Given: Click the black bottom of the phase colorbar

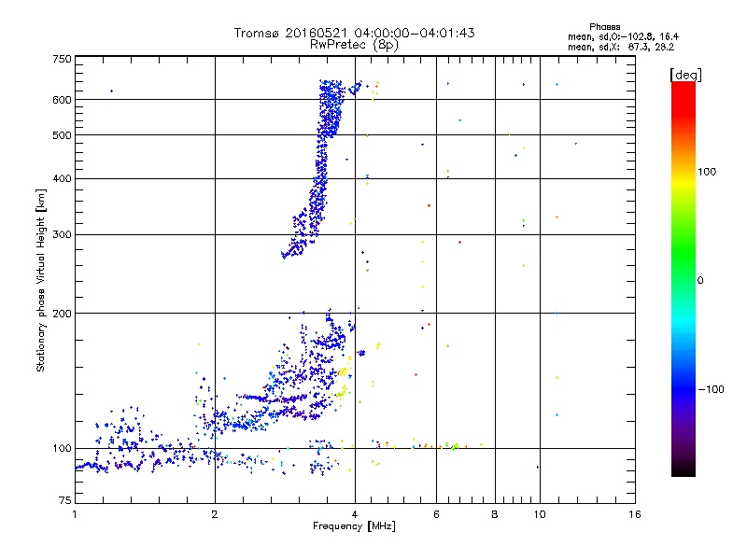Looking at the screenshot, I should click(684, 471).
